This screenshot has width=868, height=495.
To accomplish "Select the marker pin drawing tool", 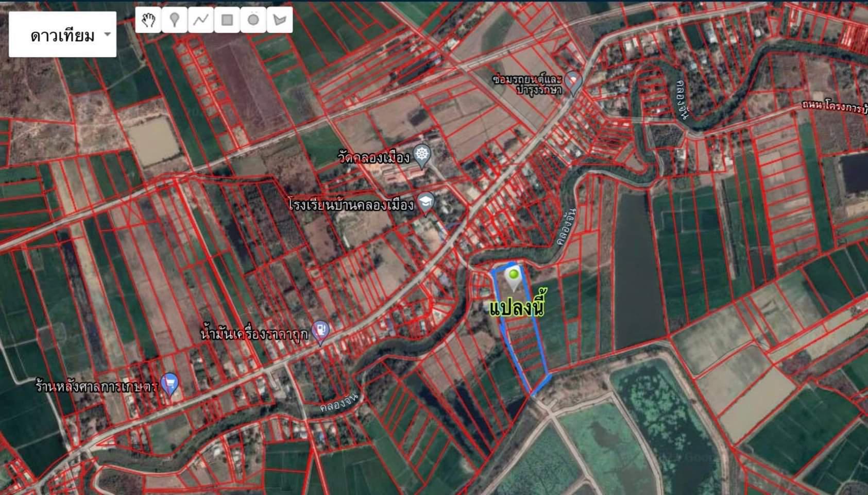I will 175,20.
